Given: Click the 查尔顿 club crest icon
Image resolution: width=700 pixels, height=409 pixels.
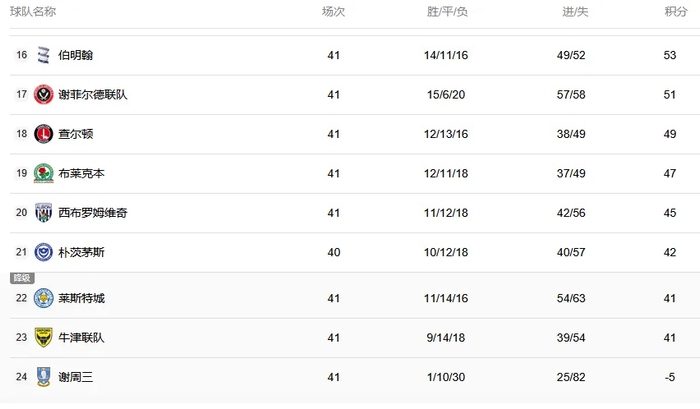Looking at the screenshot, I should 43,134.
